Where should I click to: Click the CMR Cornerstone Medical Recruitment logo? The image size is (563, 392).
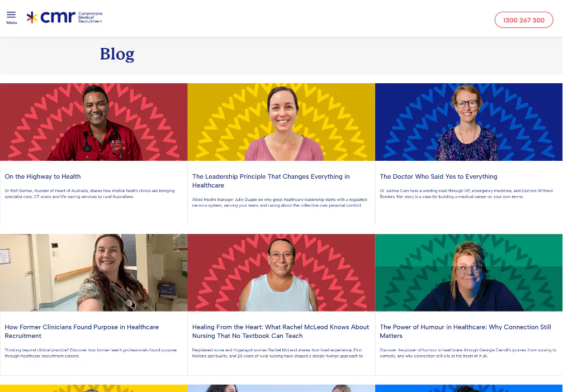pyautogui.click(x=65, y=17)
